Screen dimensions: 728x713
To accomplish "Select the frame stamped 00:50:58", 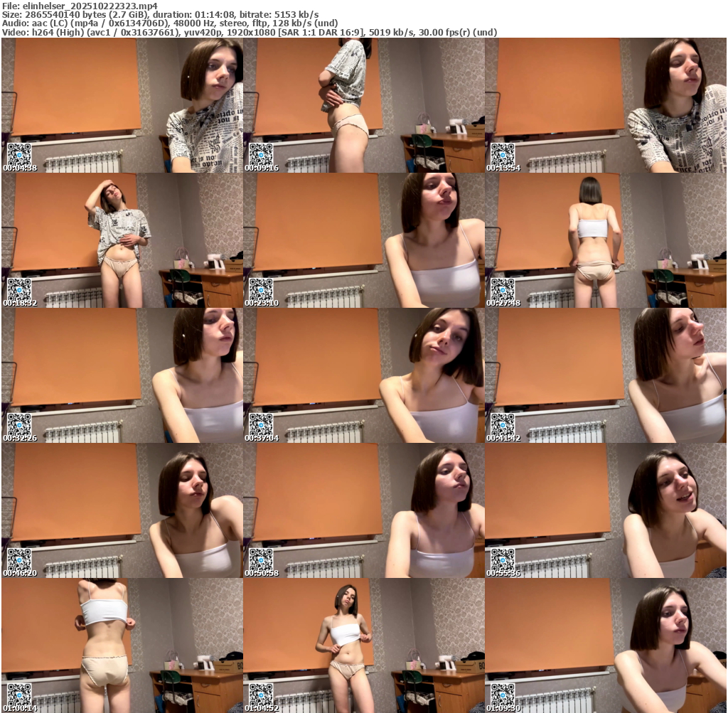I will tap(364, 510).
